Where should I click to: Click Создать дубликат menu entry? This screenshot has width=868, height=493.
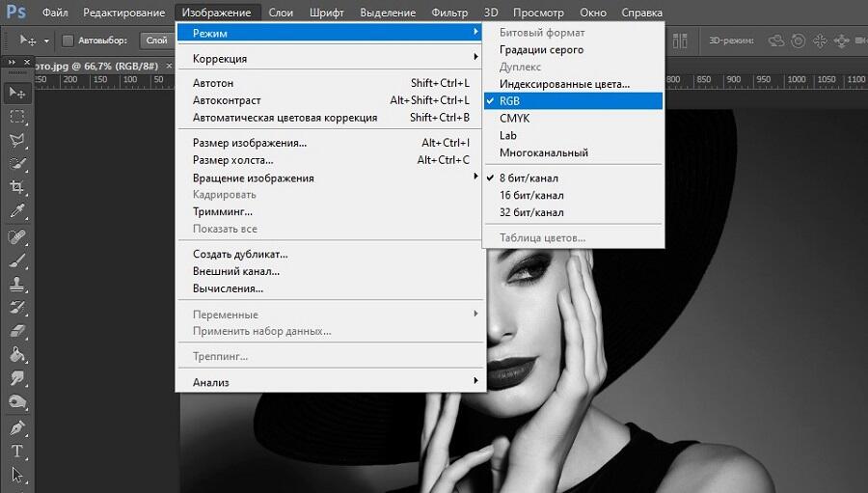point(240,254)
